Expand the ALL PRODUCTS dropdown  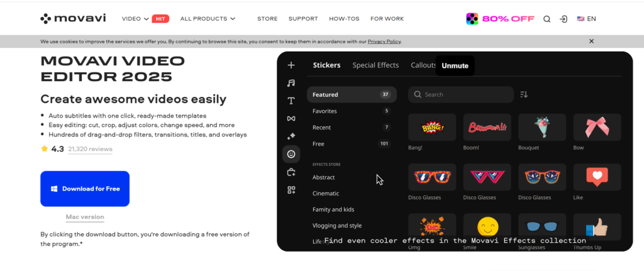208,19
